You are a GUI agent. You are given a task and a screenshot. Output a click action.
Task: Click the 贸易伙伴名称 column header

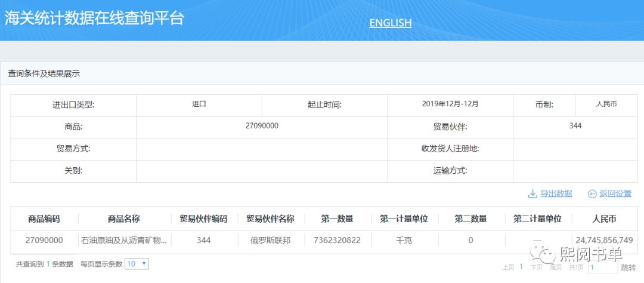270,219
